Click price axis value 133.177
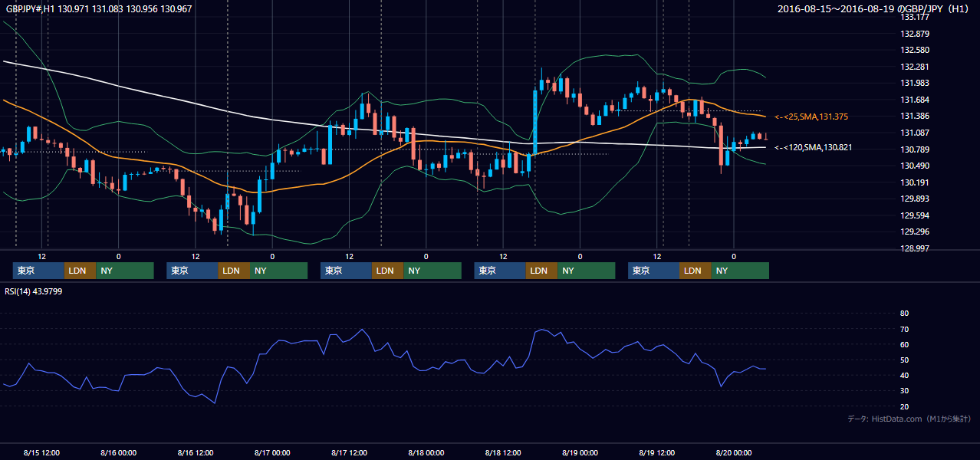980x460 pixels. 915,17
